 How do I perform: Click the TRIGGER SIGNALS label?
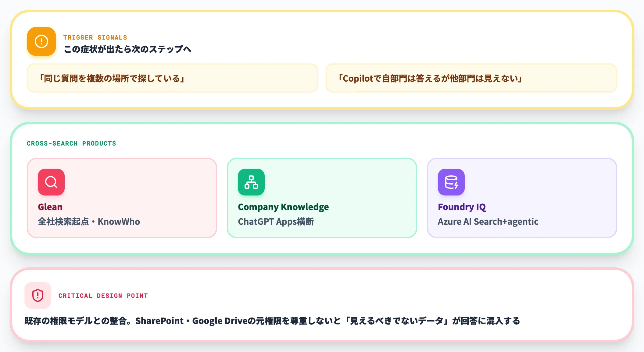(95, 37)
